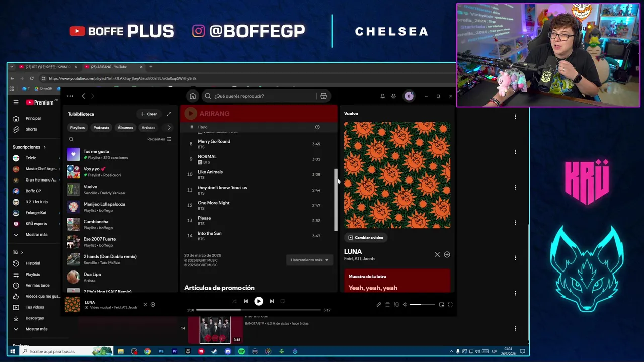The image size is (644, 362).
Task: Adjust Spotify volume slider
Action: 422,304
